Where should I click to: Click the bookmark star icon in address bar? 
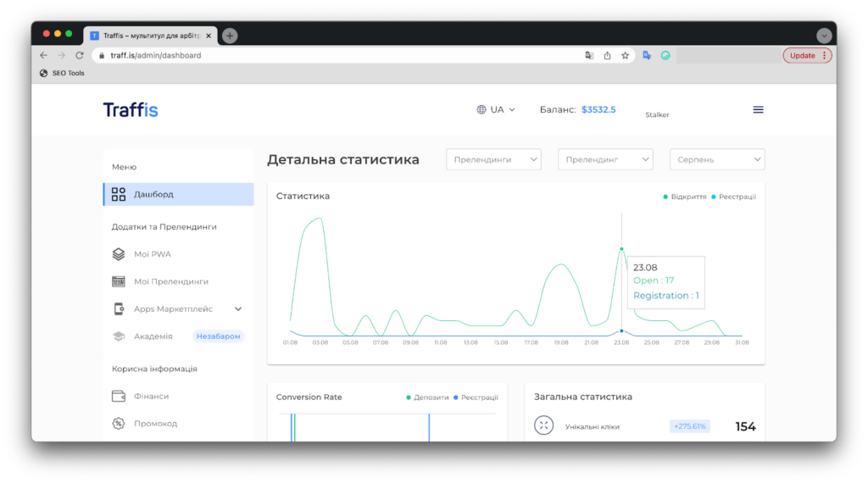(x=625, y=56)
